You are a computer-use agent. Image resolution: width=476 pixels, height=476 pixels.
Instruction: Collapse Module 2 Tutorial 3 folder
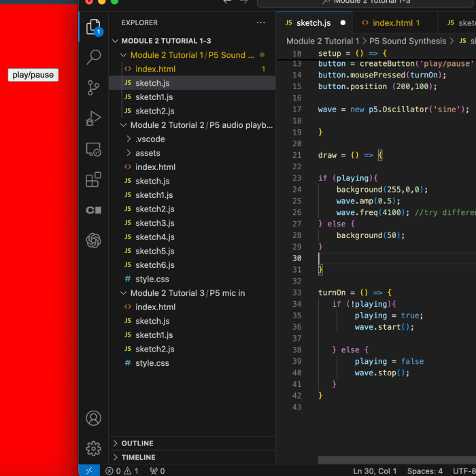[192, 293]
